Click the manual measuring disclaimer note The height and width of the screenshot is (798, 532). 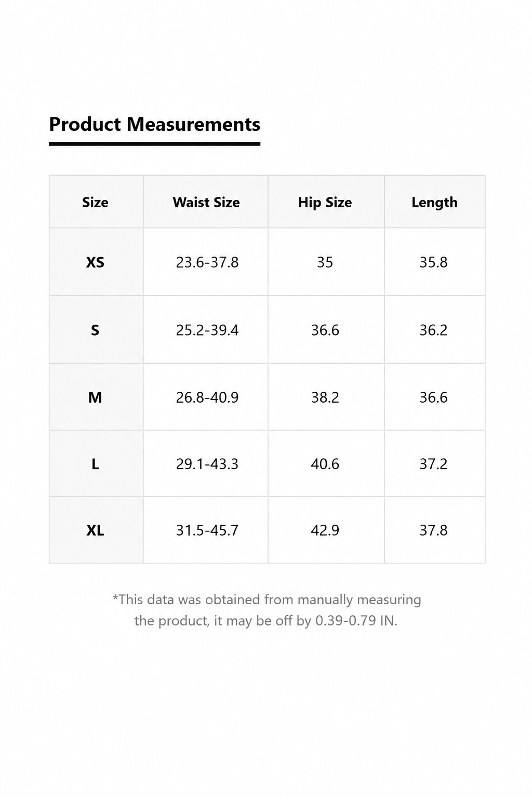[267, 610]
